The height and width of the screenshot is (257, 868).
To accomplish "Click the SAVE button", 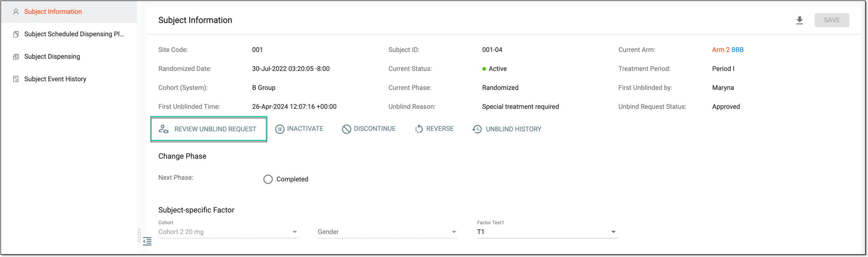I will pos(832,20).
